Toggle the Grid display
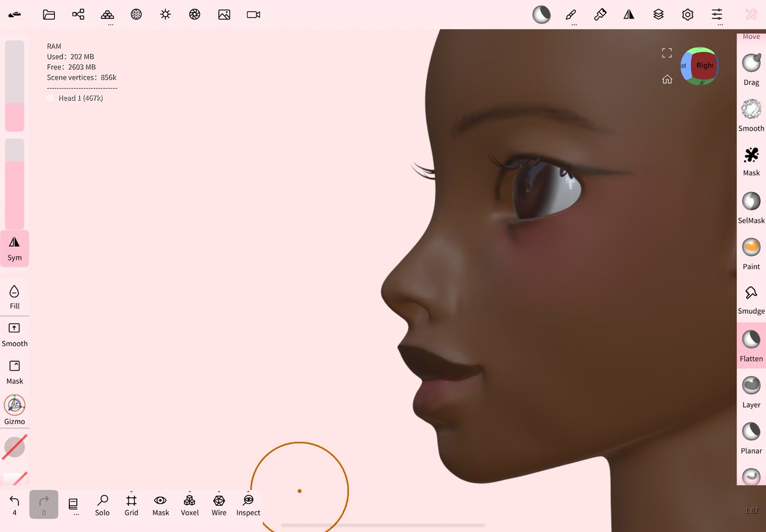 [131, 505]
